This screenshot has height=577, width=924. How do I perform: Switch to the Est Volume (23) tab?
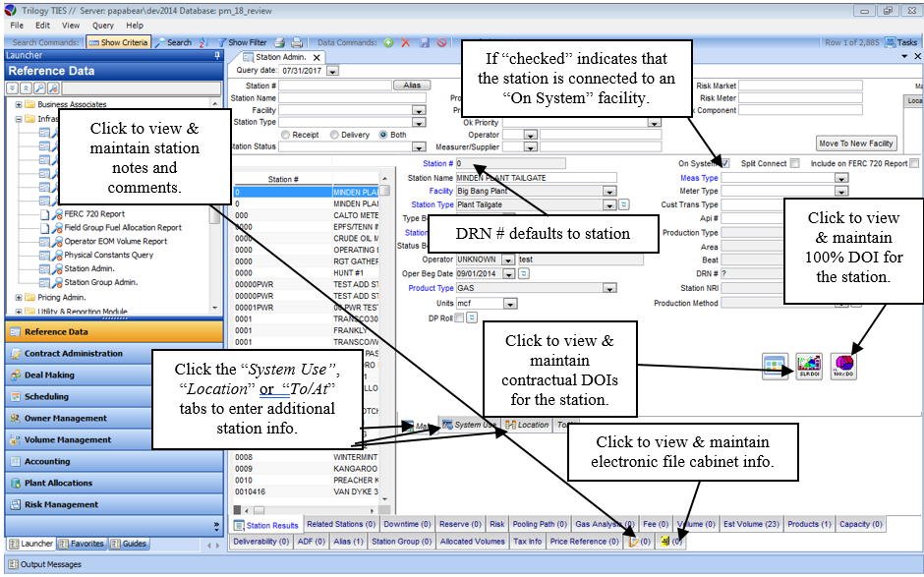(x=751, y=525)
